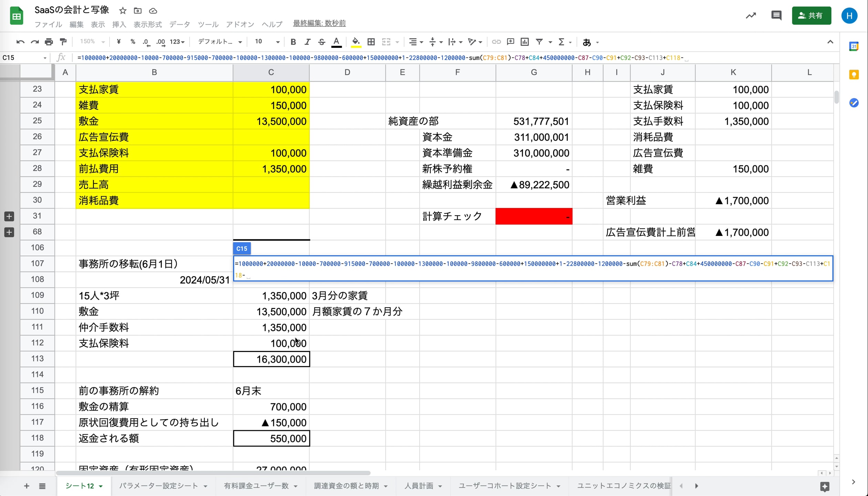Open Google Calendar side panel icon
This screenshot has width=868, height=496.
point(854,46)
